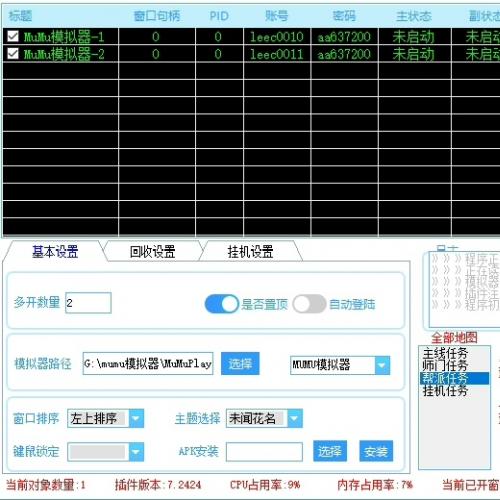
Task: Click the PID column header
Action: pyautogui.click(x=219, y=16)
